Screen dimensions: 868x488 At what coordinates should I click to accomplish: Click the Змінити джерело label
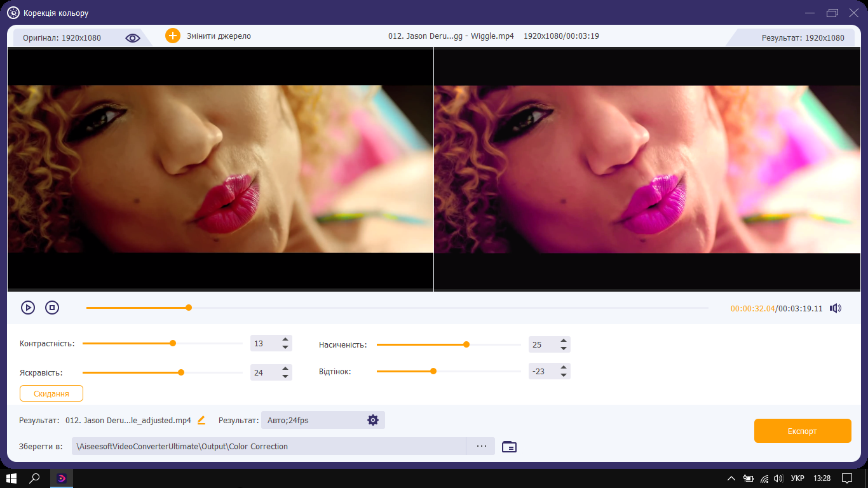click(219, 36)
